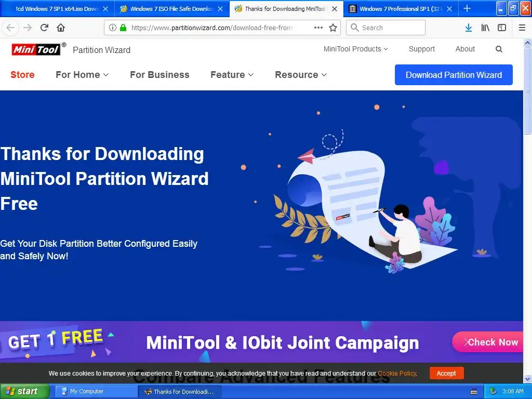Image resolution: width=532 pixels, height=399 pixels.
Task: Click the keyboard icon in system tray
Action: click(x=474, y=392)
